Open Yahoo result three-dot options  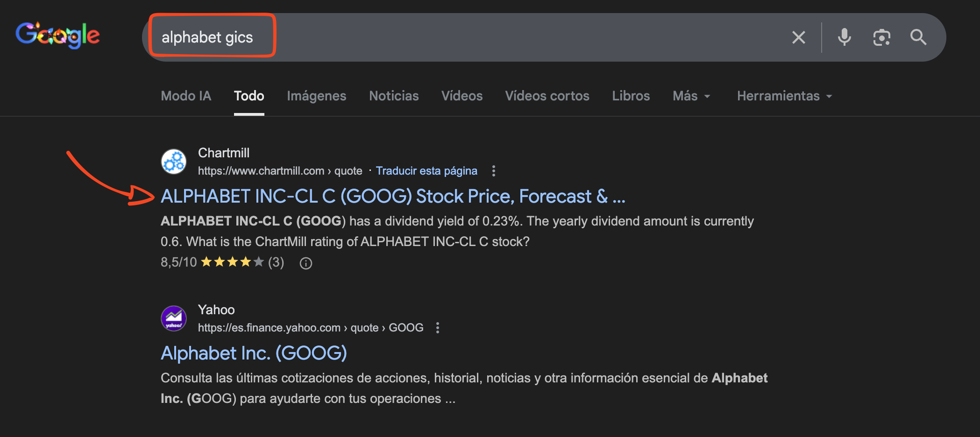[438, 328]
